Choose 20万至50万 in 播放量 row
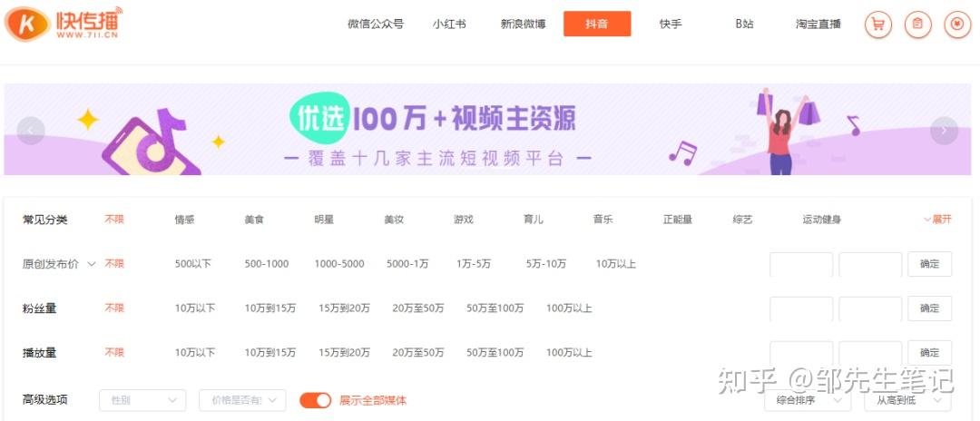Image resolution: width=980 pixels, height=421 pixels. point(418,352)
